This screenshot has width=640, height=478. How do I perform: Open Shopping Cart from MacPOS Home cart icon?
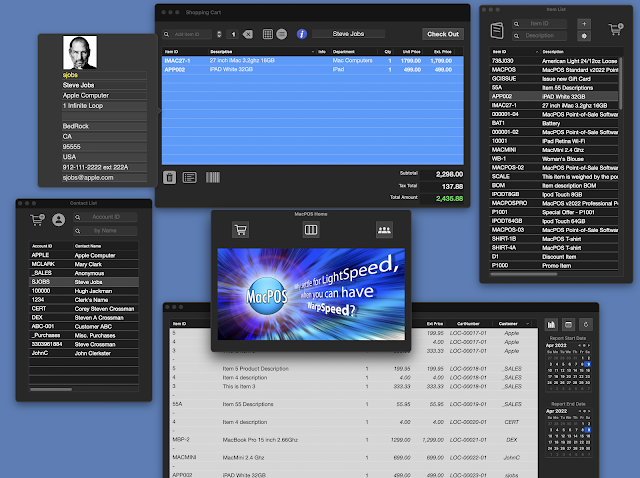[240, 230]
